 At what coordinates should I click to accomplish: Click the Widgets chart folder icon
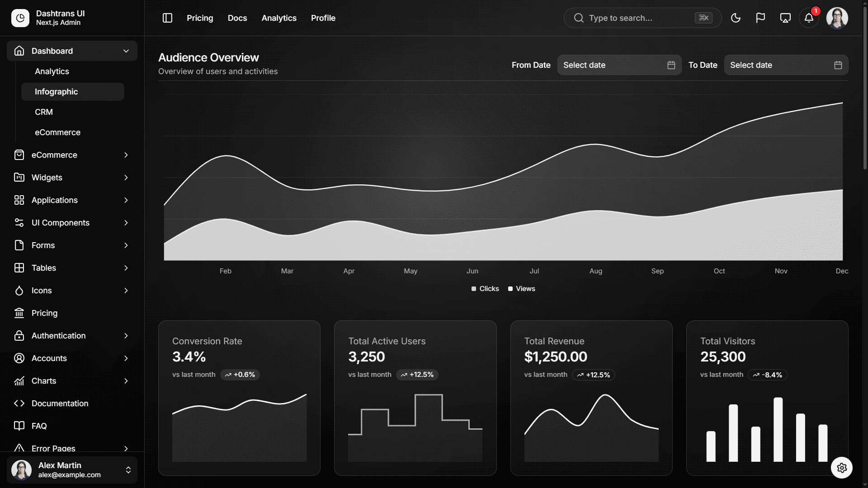coord(19,178)
